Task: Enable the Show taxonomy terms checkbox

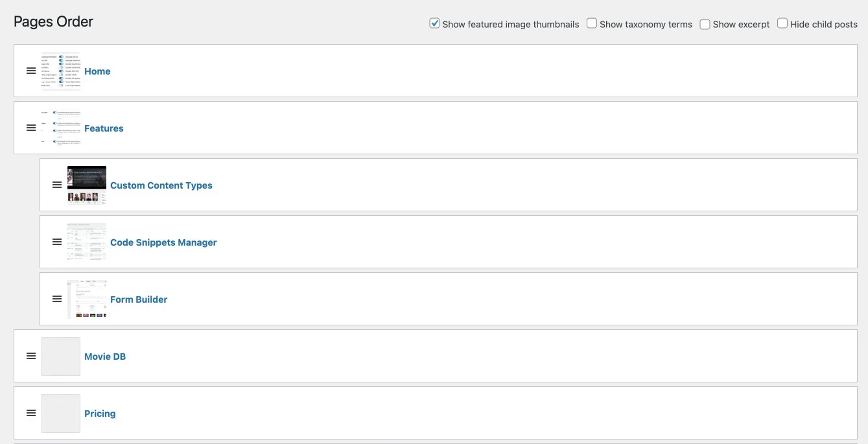Action: [x=592, y=23]
